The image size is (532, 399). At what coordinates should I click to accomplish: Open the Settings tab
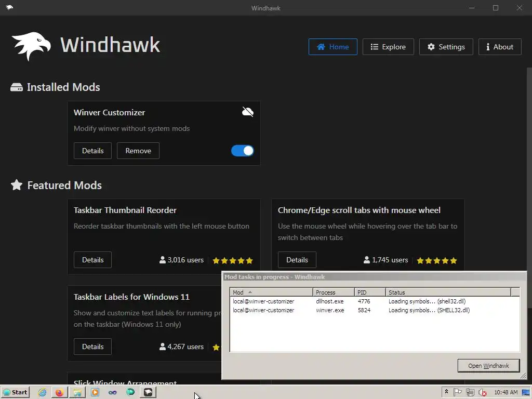coord(446,47)
